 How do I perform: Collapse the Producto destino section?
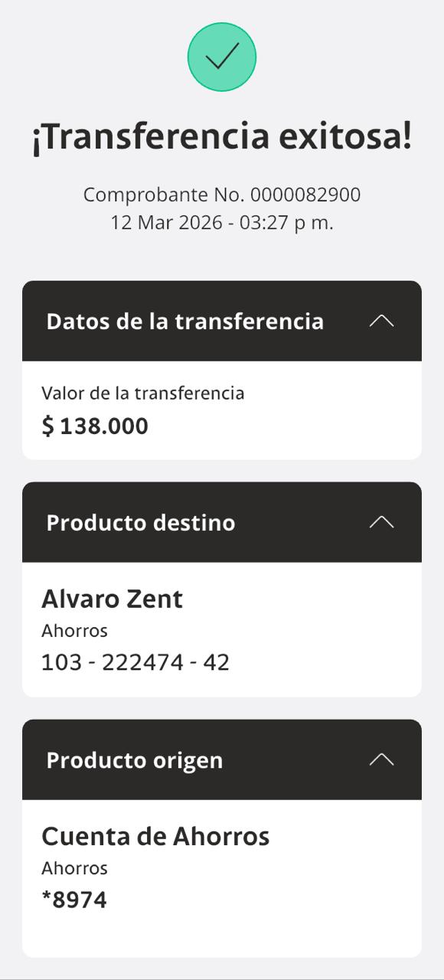tap(383, 521)
